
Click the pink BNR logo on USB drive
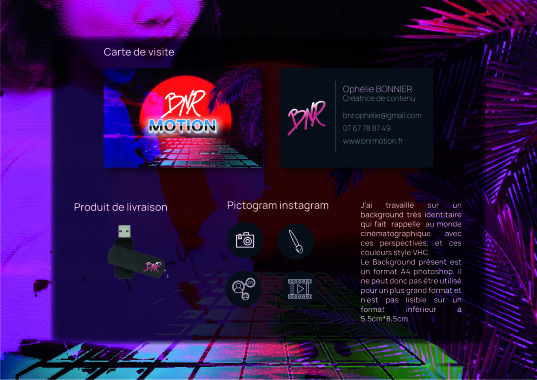coord(152,266)
